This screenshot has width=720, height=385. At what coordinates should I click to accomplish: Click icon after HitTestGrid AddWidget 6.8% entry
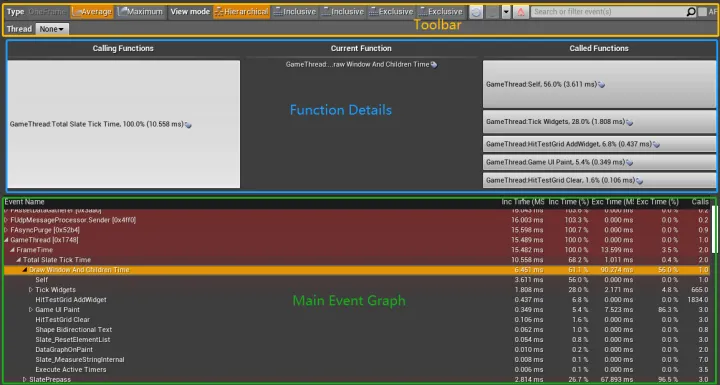[657, 144]
